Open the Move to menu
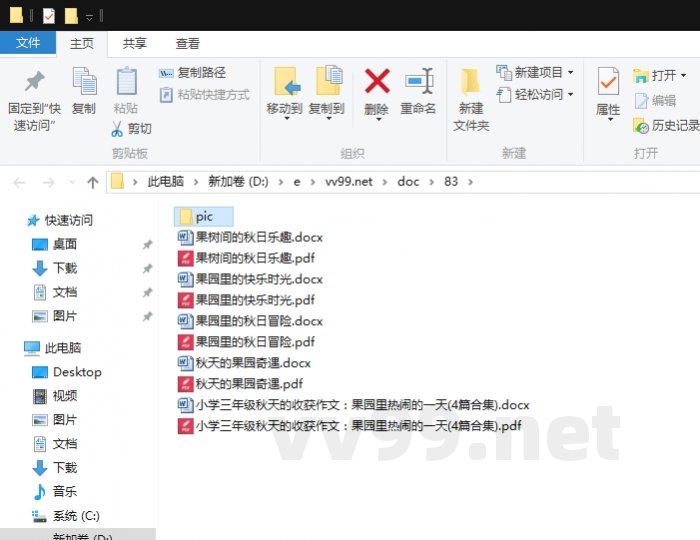This screenshot has width=700, height=540. tap(284, 93)
